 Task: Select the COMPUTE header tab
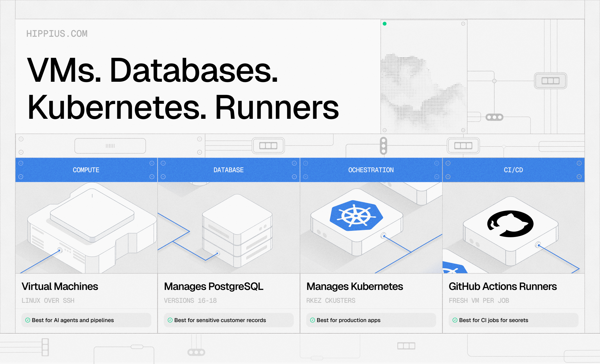(86, 170)
